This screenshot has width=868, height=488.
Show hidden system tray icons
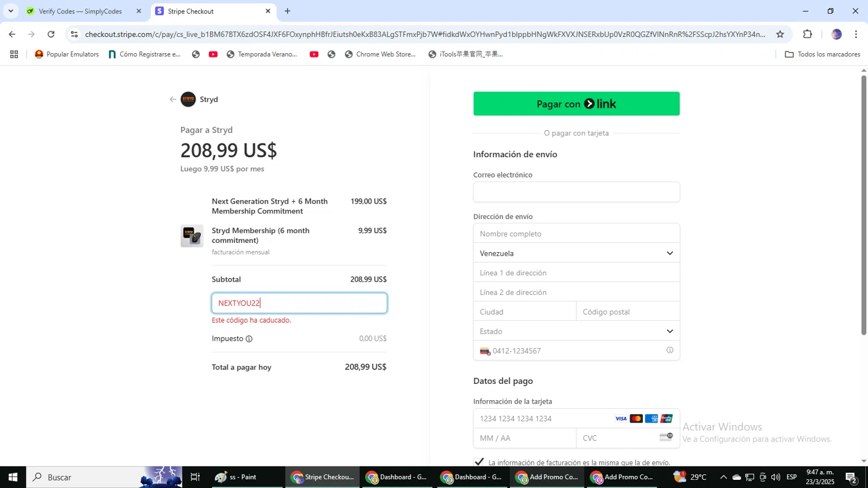[x=723, y=477]
